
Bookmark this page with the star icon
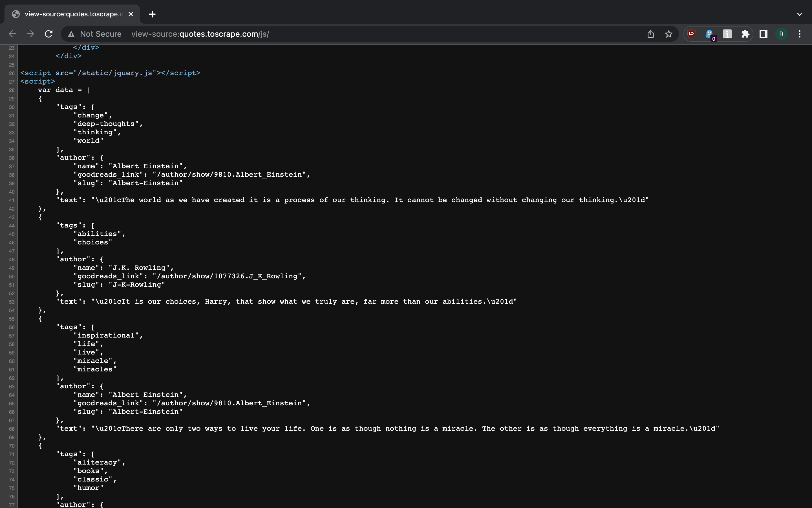[x=669, y=34]
